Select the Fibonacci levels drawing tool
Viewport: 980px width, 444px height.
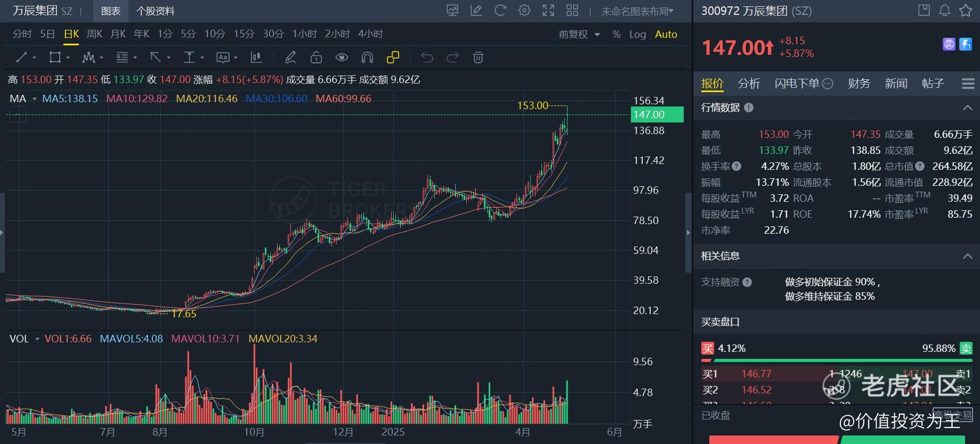(122, 57)
